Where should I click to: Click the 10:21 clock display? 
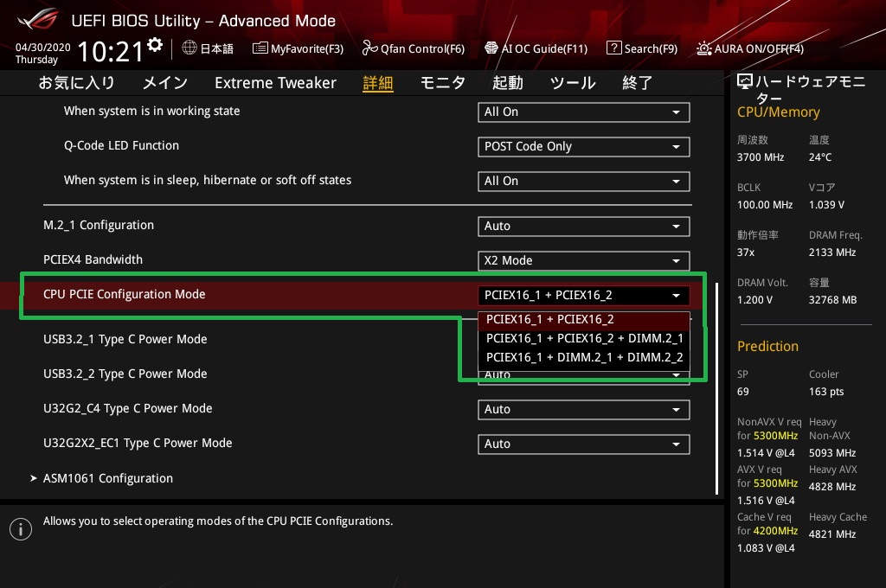pos(111,51)
